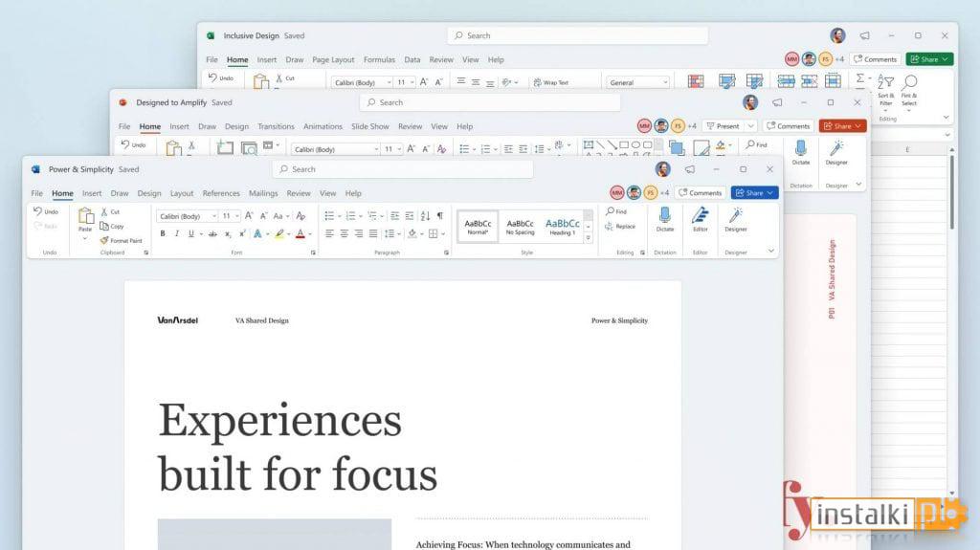Open Designer in the PowerPoint window
Image resolution: width=980 pixels, height=550 pixels.
[836, 153]
